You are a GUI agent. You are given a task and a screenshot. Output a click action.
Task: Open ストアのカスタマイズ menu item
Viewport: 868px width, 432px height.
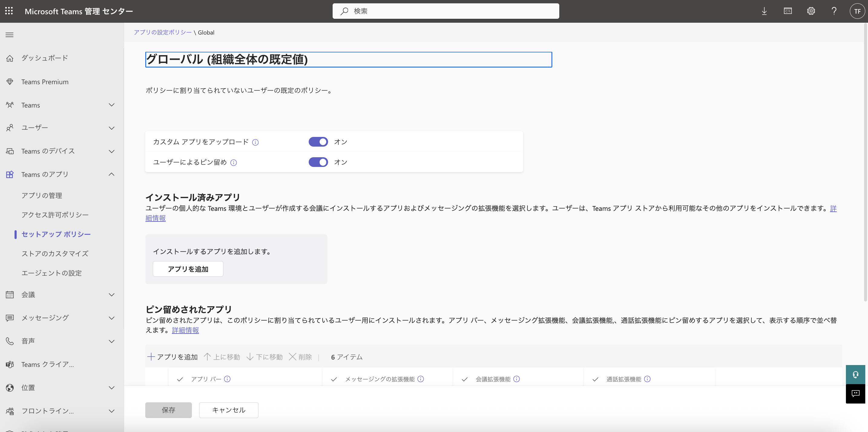55,254
